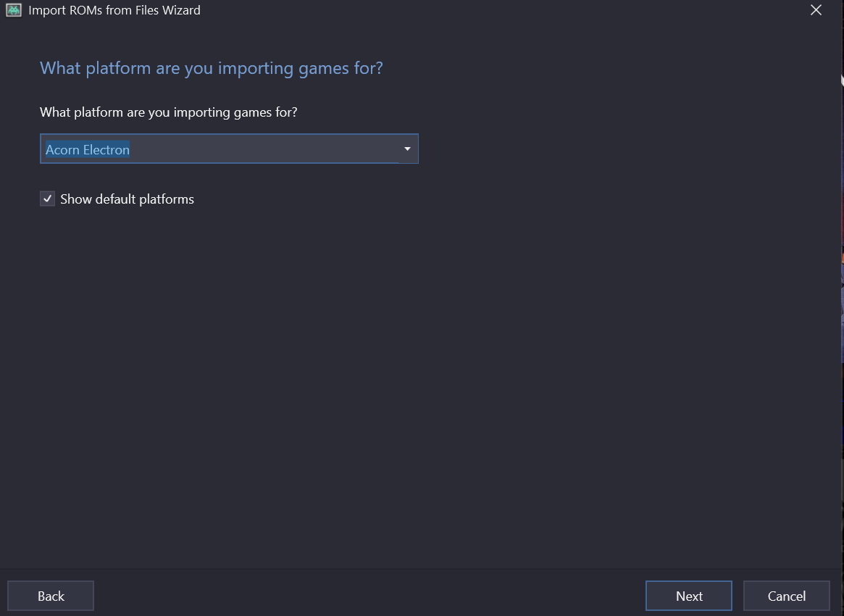Uncheck the Show default platforms checkbox
Image resolution: width=844 pixels, height=616 pixels.
[x=48, y=199]
